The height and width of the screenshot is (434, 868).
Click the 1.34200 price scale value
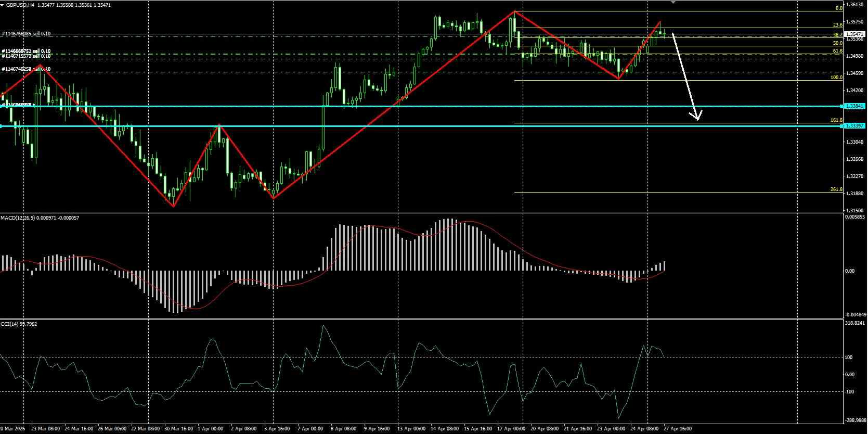pos(855,91)
